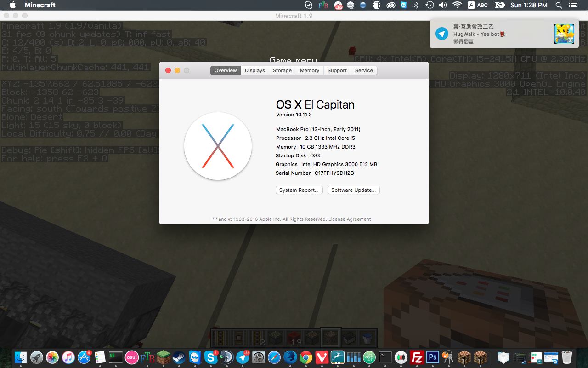Image resolution: width=588 pixels, height=368 pixels.
Task: Click the serial number C17FFHY9DH2G
Action: [x=334, y=173]
